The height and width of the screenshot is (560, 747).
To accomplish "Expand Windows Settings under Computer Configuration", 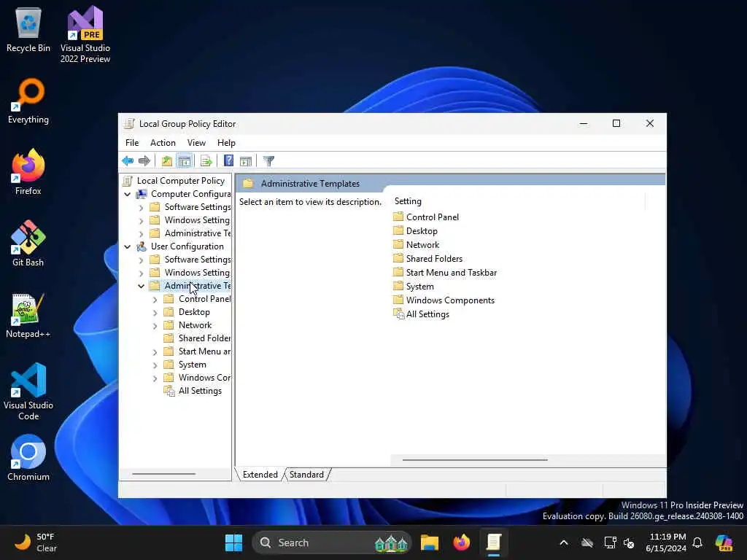I will (x=141, y=220).
